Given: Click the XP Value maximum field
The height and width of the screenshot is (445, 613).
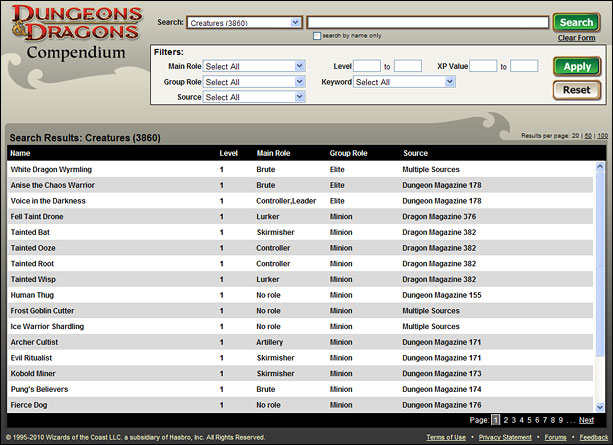Looking at the screenshot, I should click(524, 66).
